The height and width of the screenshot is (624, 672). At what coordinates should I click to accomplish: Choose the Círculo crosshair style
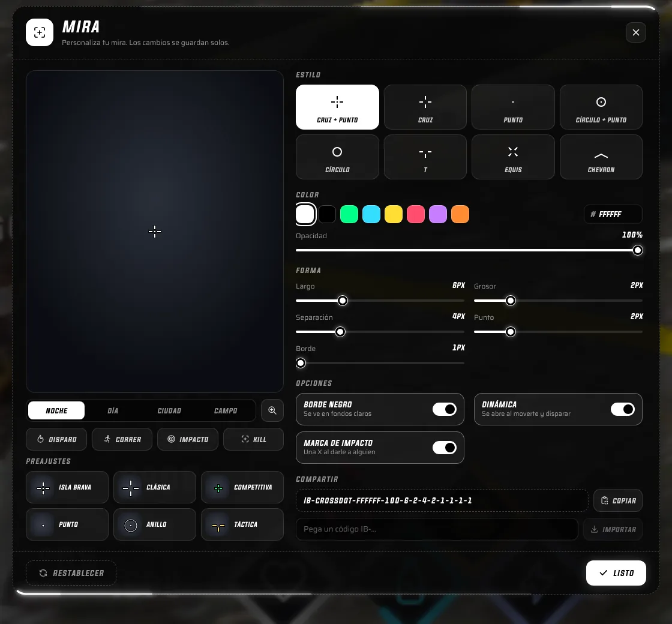[337, 157]
